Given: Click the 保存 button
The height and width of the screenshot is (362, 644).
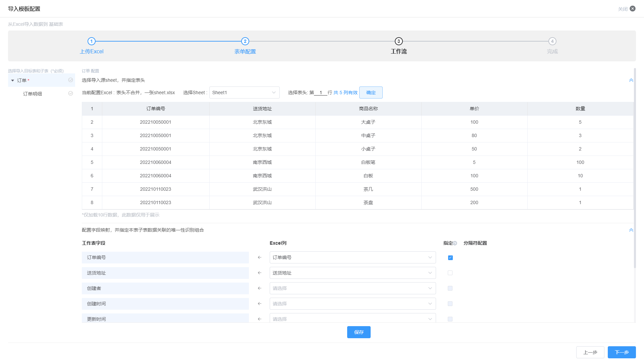Looking at the screenshot, I should click(x=359, y=332).
